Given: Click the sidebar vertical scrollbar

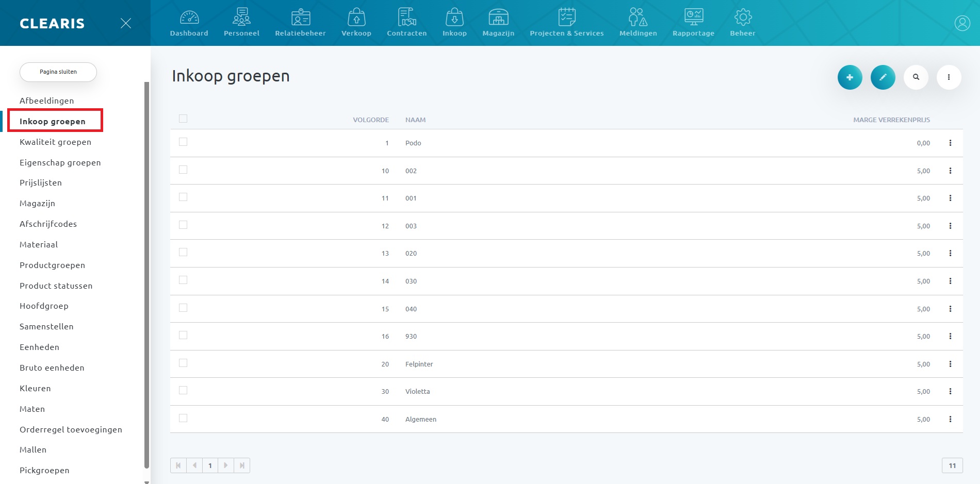Looking at the screenshot, I should (x=146, y=273).
